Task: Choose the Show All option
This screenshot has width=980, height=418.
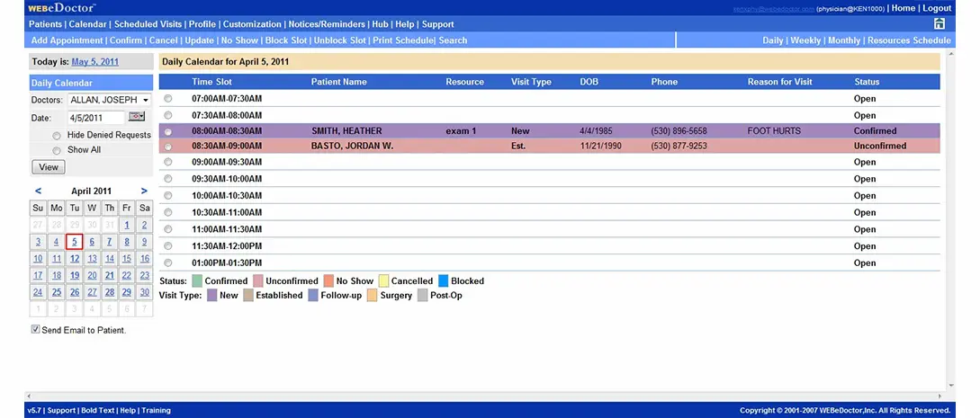Action: 57,150
